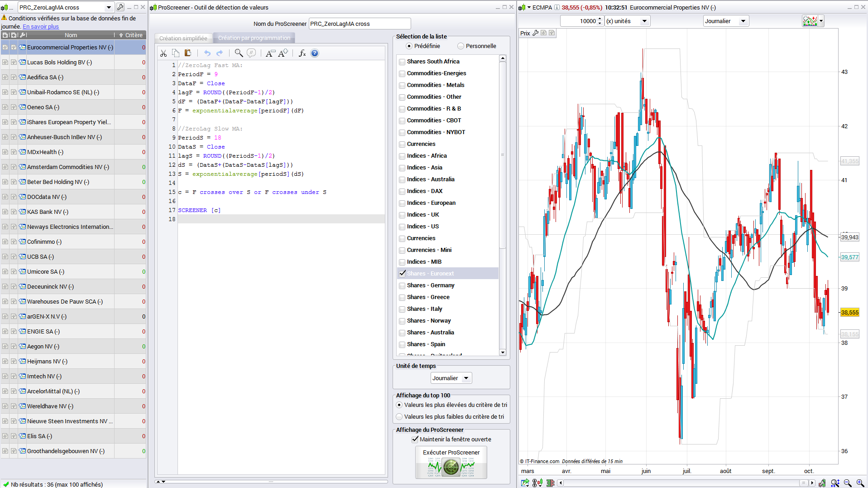Open the (x) unités dropdown on the chart
The width and height of the screenshot is (868, 488).
(644, 21)
